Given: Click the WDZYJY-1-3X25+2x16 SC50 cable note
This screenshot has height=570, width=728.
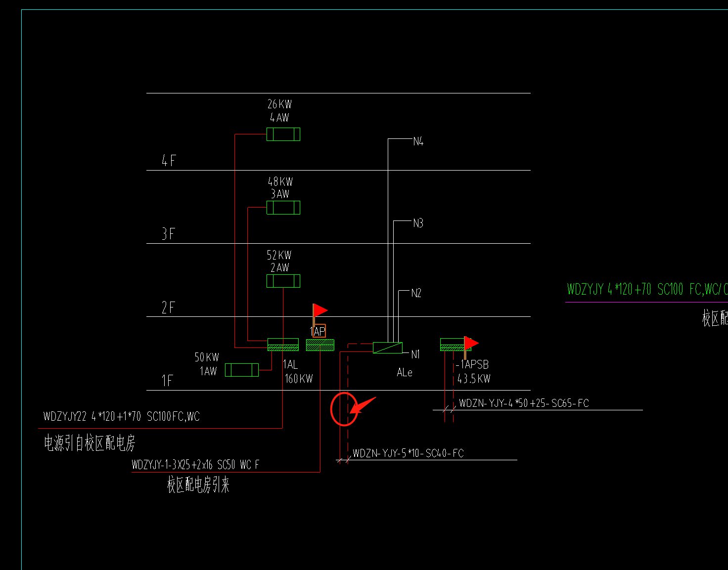Looking at the screenshot, I should coord(195,465).
